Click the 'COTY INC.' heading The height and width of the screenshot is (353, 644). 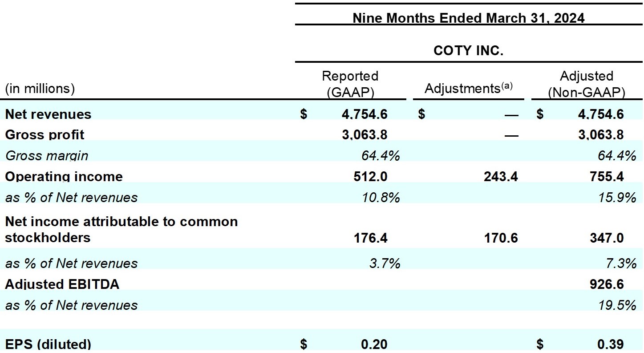(x=468, y=51)
